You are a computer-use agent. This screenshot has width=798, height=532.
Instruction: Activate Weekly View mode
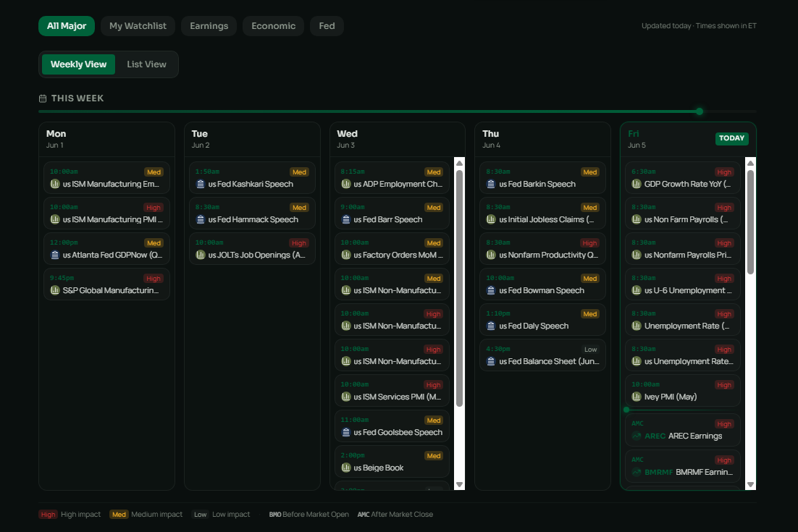(x=78, y=64)
